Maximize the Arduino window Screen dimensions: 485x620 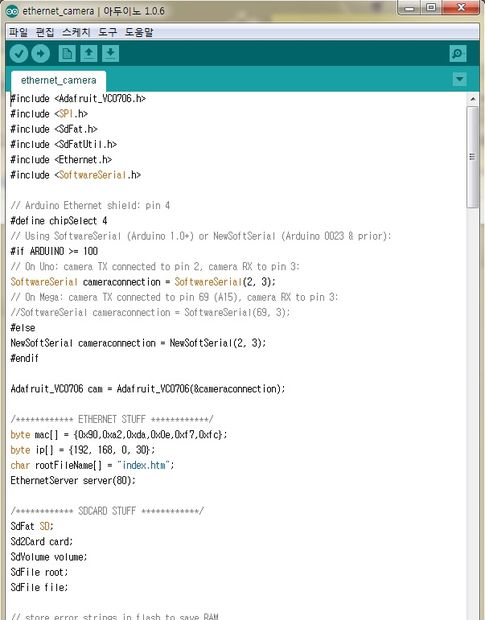(x=431, y=7)
